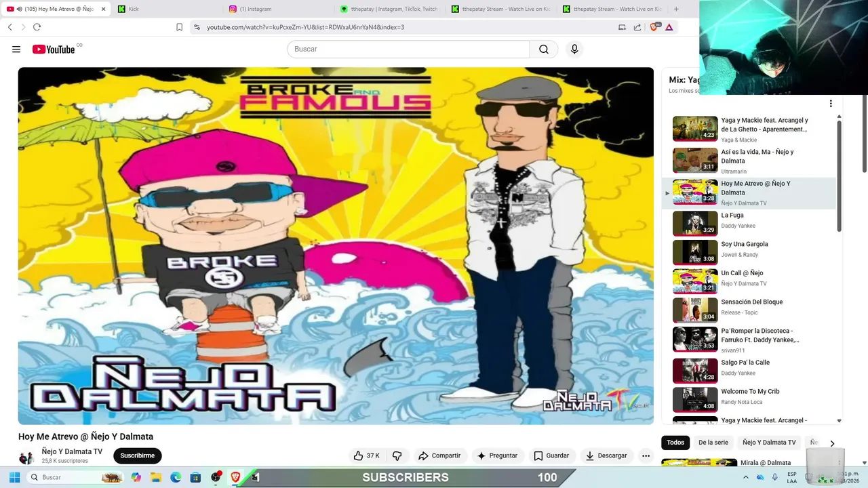Open Microsoft Store from the taskbar

click(195, 477)
